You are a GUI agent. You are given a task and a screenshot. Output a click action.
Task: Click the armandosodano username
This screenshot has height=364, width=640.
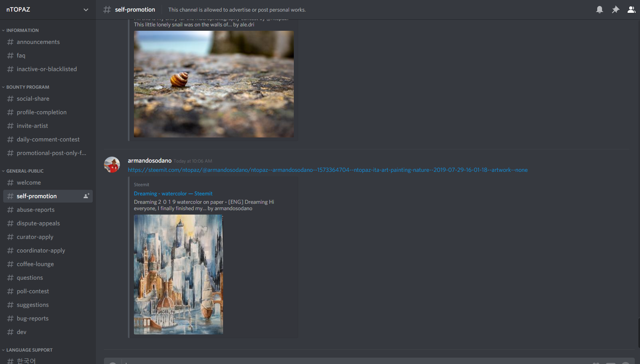tap(150, 161)
